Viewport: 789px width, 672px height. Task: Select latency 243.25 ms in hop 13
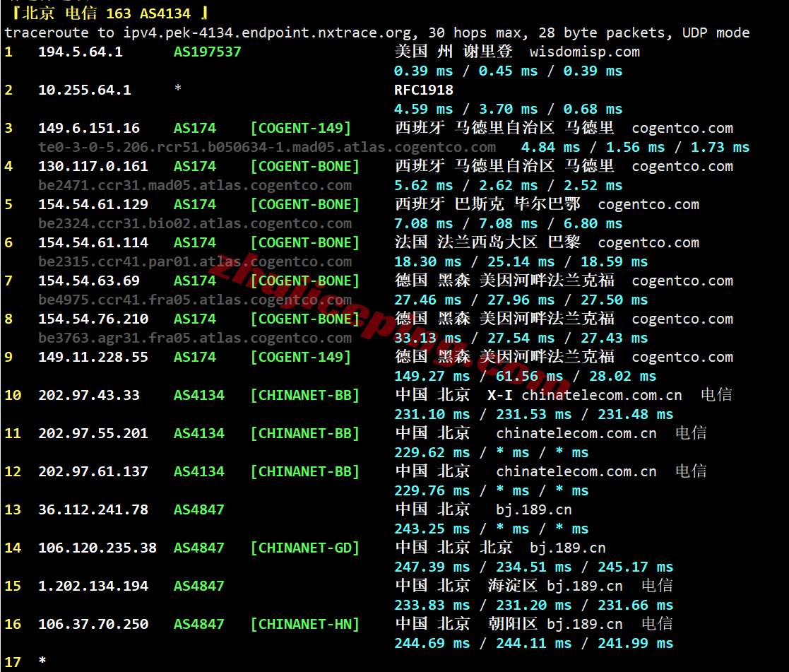(432, 529)
